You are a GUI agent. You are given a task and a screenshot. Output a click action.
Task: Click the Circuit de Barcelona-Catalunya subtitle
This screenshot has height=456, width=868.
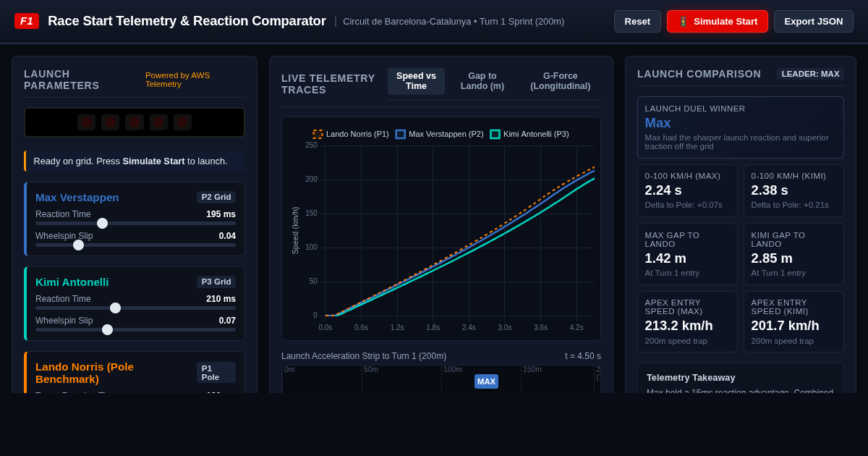pyautogui.click(x=454, y=22)
